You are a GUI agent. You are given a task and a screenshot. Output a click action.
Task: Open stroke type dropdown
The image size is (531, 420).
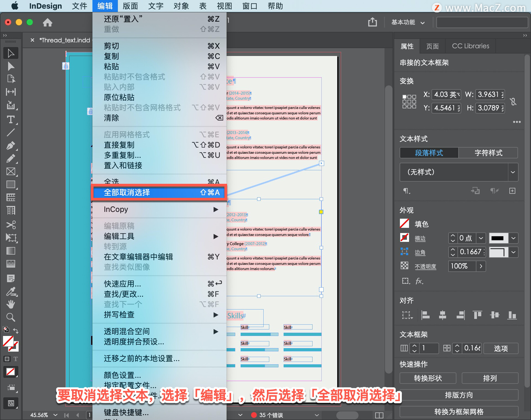pyautogui.click(x=513, y=238)
